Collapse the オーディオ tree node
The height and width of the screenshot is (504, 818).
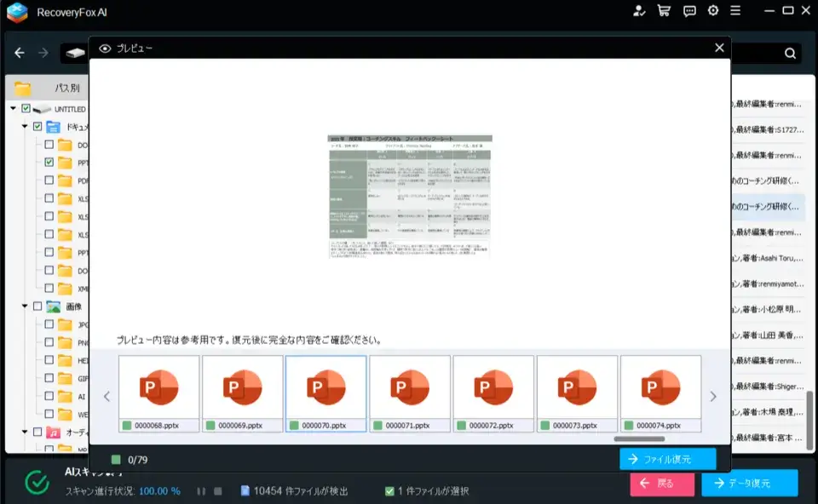click(25, 432)
